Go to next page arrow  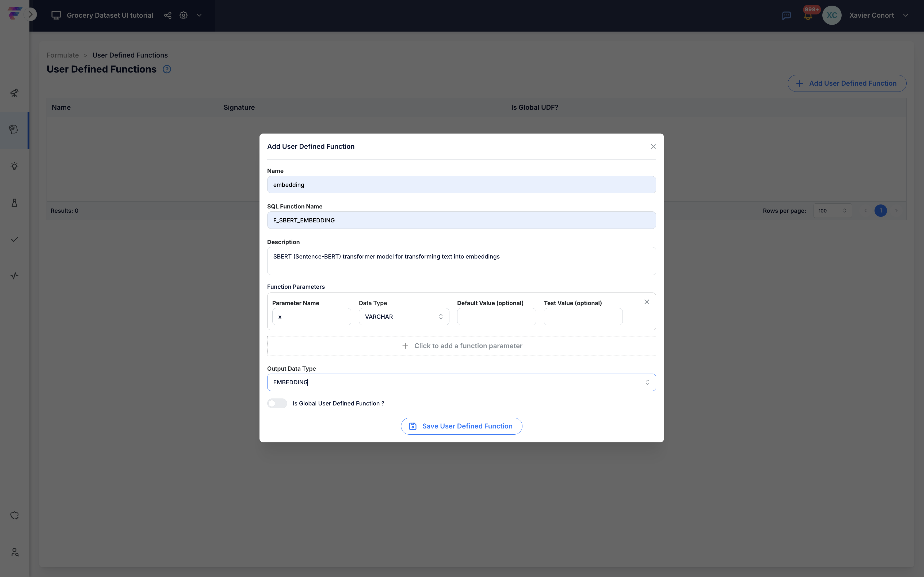coord(896,211)
